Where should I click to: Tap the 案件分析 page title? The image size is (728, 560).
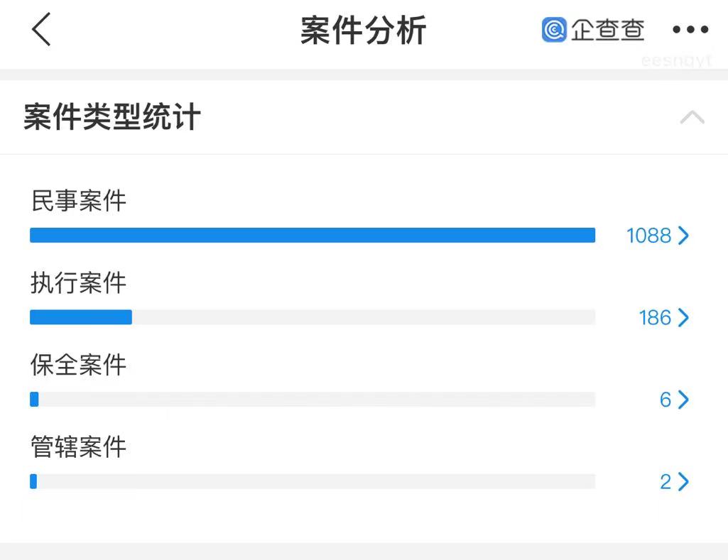point(364,30)
